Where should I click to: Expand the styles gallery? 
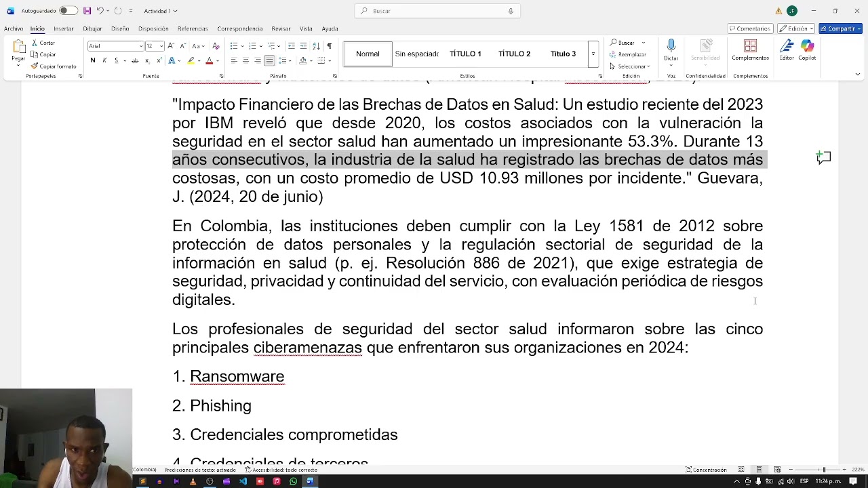[x=593, y=54]
